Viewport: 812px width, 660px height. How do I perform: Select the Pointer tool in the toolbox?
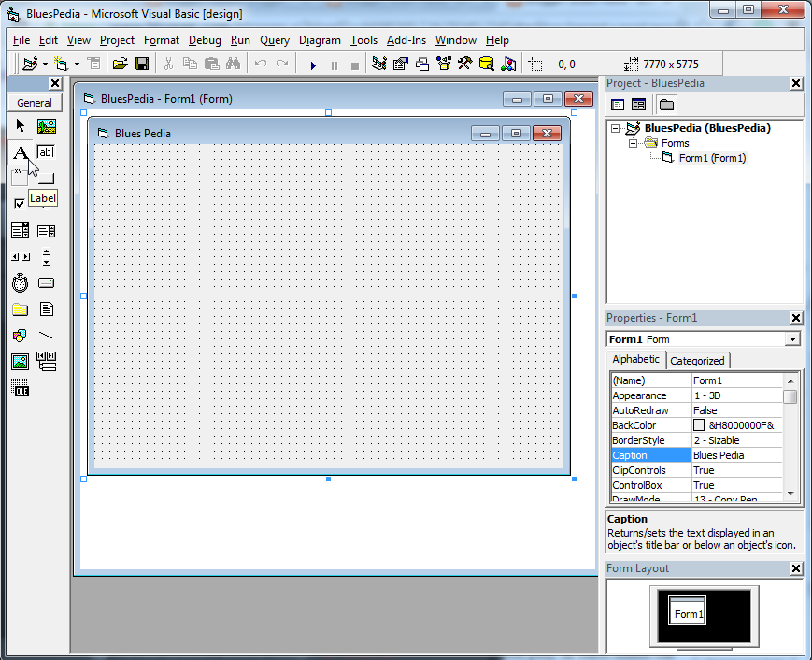[20, 124]
